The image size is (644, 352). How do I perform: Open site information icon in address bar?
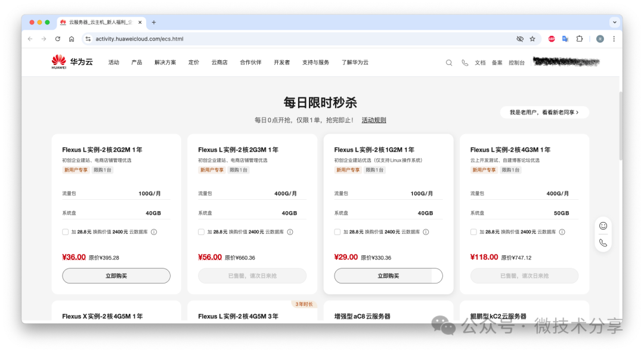point(88,39)
